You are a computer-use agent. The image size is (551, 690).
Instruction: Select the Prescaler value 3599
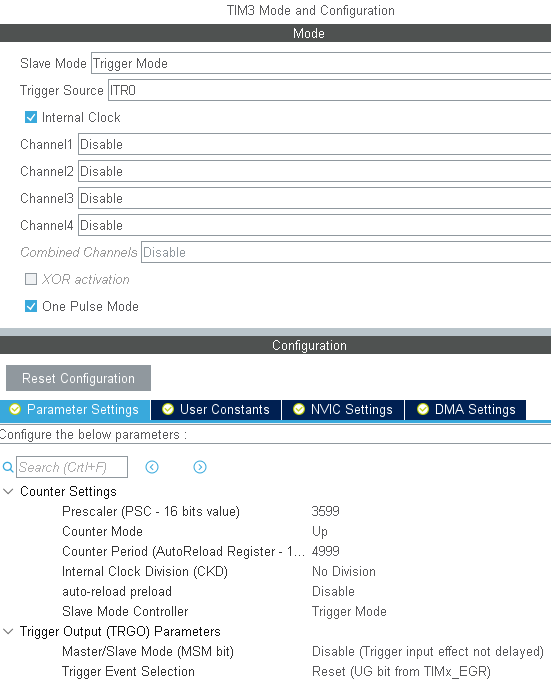pyautogui.click(x=325, y=511)
